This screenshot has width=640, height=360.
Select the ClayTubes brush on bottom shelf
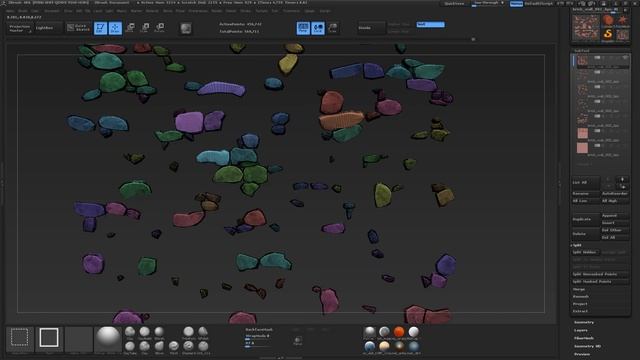130,347
